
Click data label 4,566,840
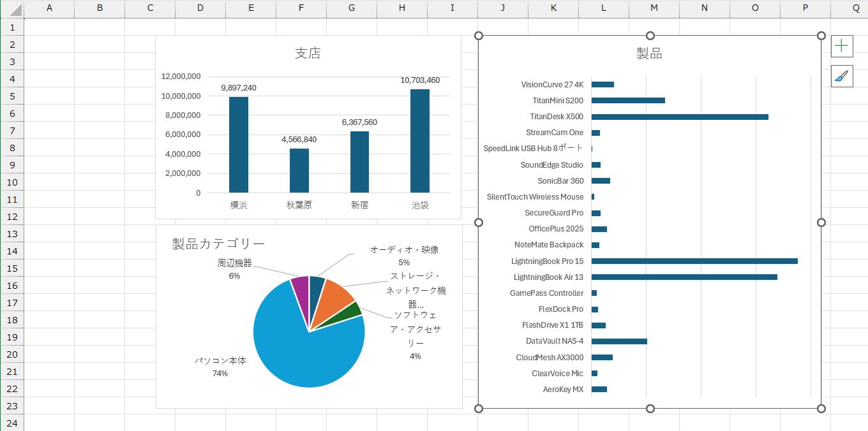click(299, 140)
